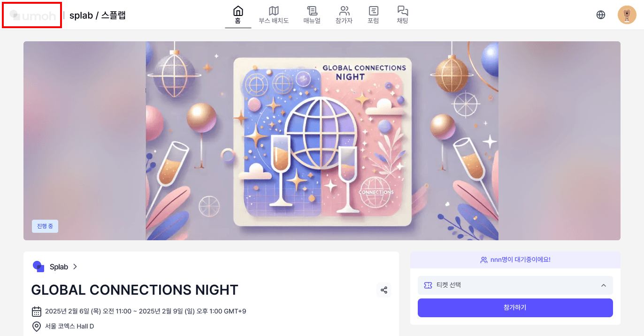Screen dimensions: 644x336
Task: Click the chevron next to Splab
Action: (x=75, y=267)
